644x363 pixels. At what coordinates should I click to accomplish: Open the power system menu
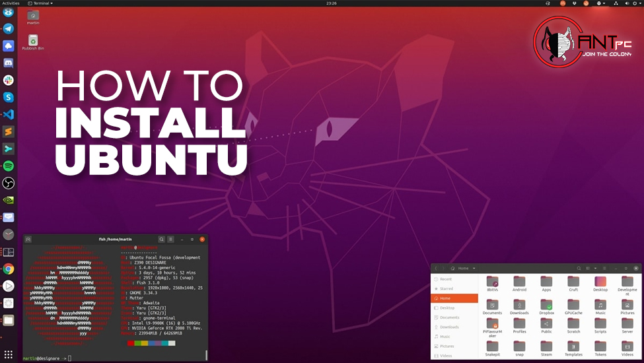tap(637, 3)
